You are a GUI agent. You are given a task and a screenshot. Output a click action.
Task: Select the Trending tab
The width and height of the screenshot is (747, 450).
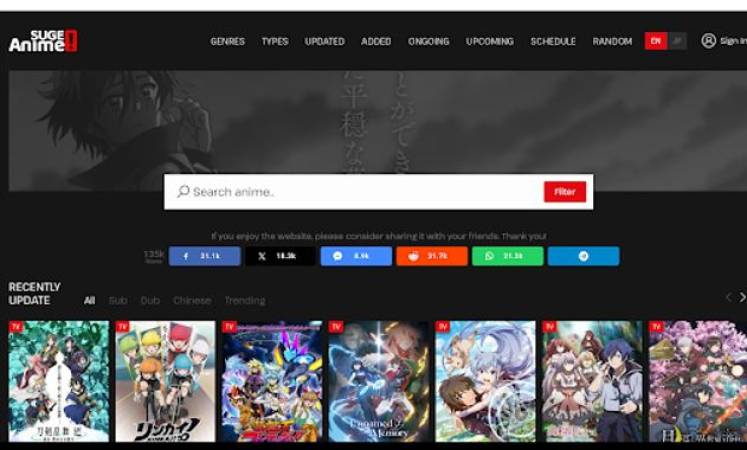245,300
